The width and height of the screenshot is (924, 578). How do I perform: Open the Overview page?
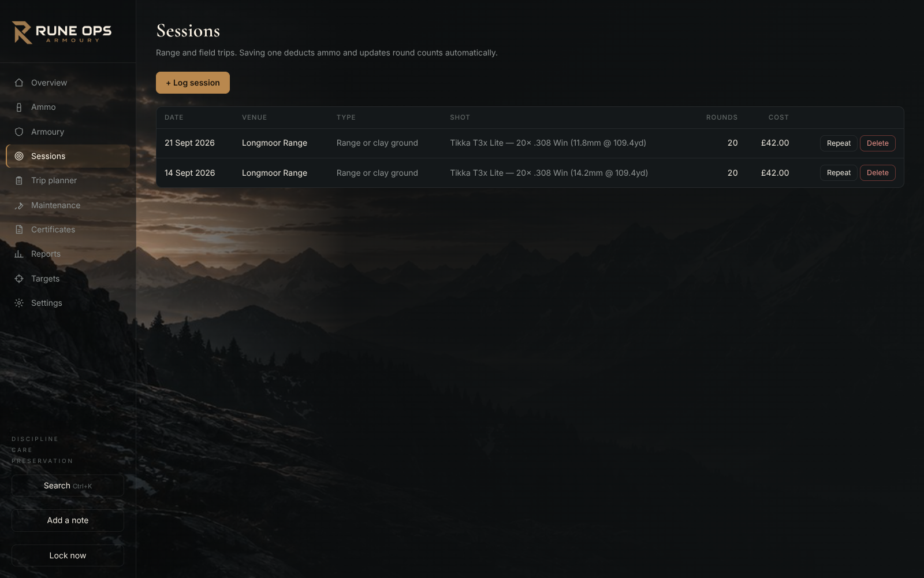[x=68, y=83]
